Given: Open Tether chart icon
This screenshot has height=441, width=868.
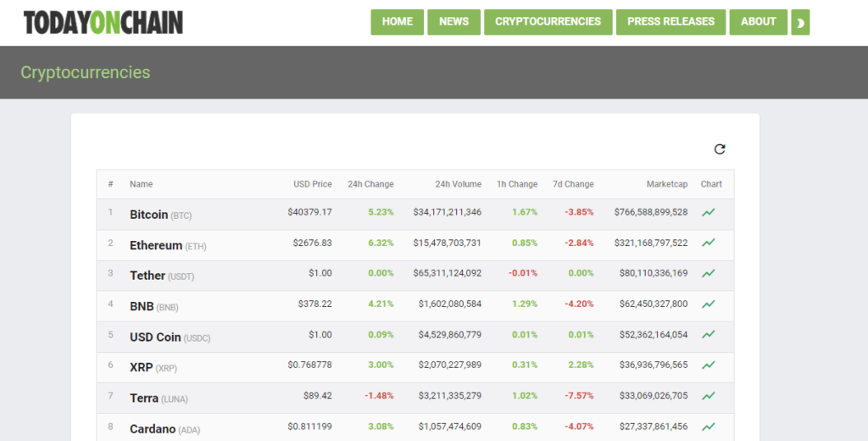Looking at the screenshot, I should click(708, 273).
